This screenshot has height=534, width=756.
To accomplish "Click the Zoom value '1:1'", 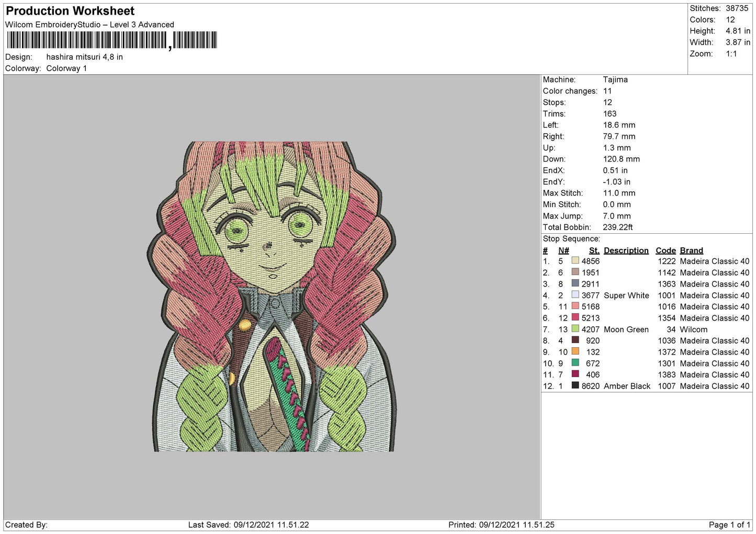I will pos(731,54).
